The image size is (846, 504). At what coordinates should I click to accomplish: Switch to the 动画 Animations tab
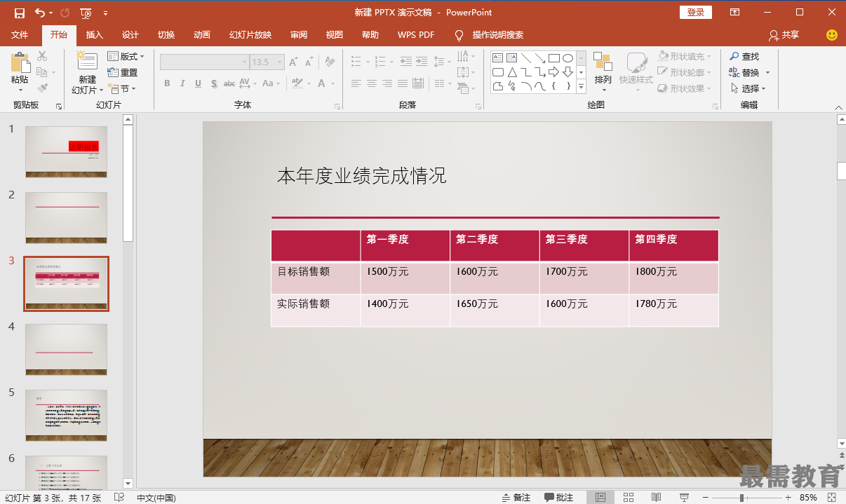point(202,35)
